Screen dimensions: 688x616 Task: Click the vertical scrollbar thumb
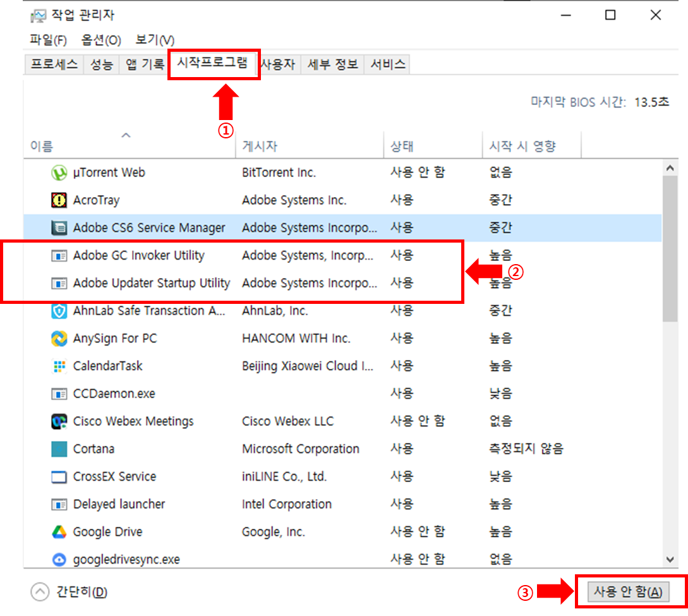670,249
